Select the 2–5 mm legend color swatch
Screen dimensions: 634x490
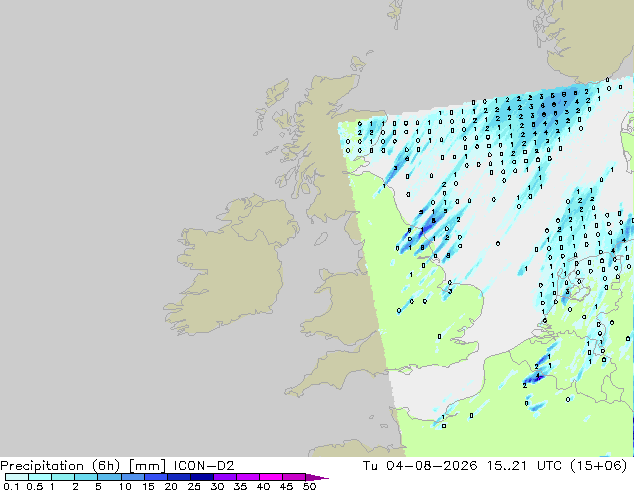86,477
